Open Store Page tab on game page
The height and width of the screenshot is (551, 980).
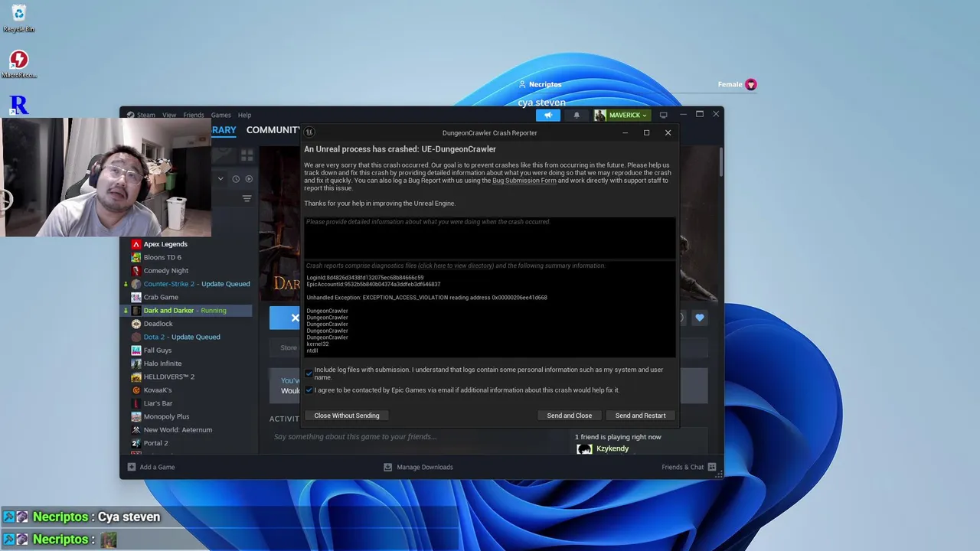click(x=288, y=347)
